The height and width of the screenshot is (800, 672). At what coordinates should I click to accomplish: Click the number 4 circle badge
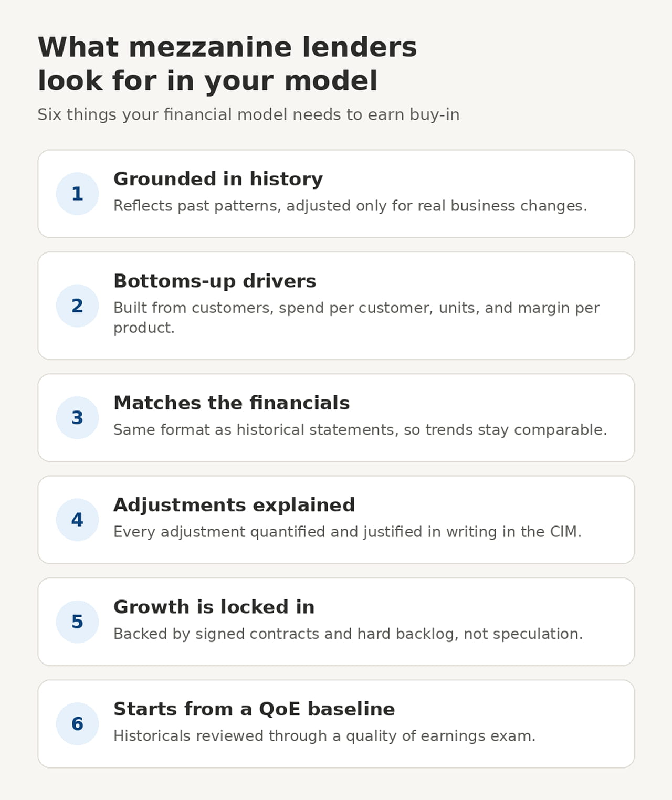(77, 520)
